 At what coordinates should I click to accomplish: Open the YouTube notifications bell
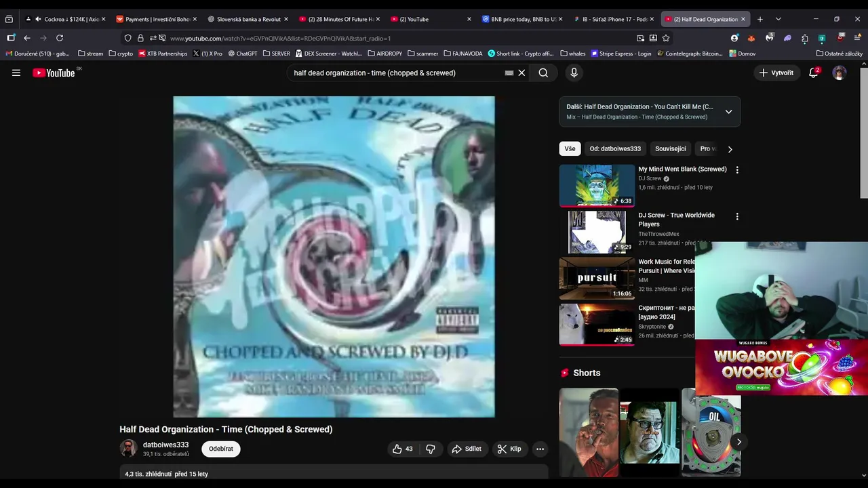tap(814, 73)
